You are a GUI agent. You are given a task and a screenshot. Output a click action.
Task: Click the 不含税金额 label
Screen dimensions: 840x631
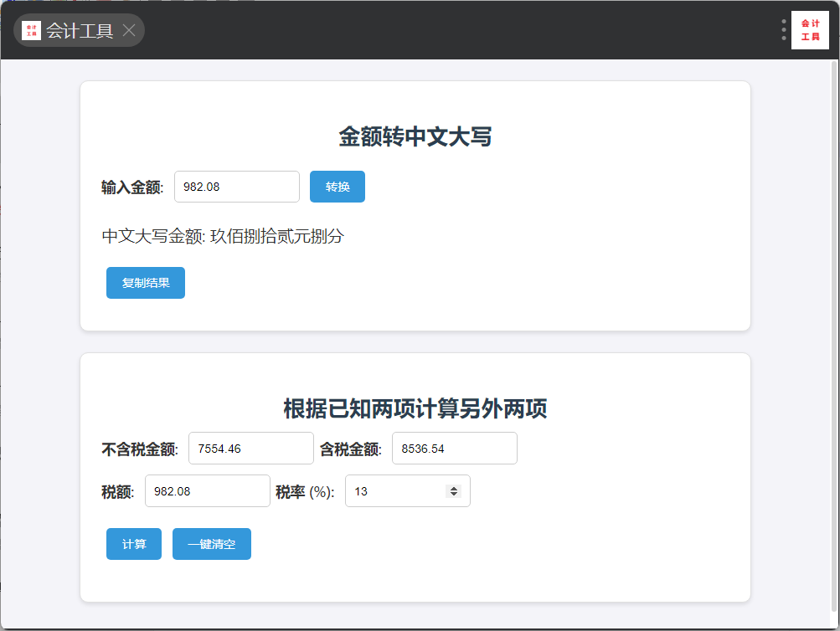[x=140, y=449]
